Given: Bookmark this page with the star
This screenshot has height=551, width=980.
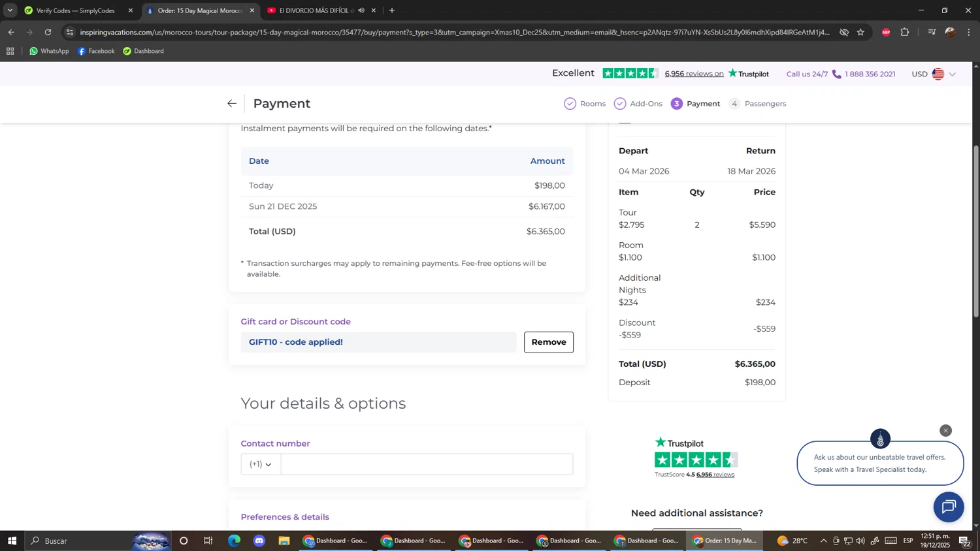Looking at the screenshot, I should click(860, 32).
